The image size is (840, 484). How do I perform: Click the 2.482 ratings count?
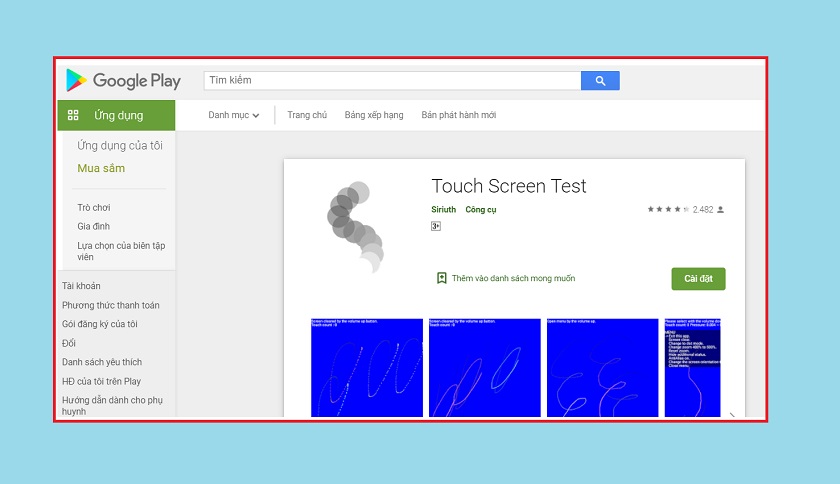[703, 210]
